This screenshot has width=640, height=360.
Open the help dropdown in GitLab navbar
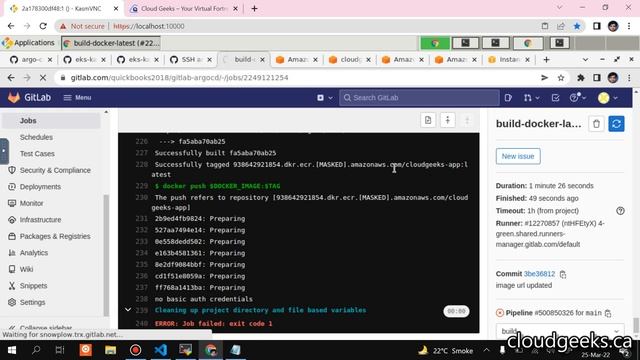[x=578, y=98]
